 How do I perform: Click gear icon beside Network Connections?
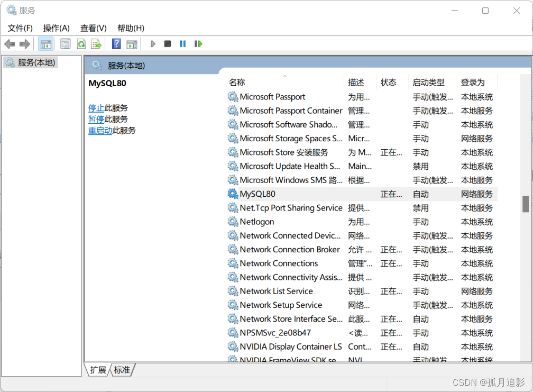point(233,263)
